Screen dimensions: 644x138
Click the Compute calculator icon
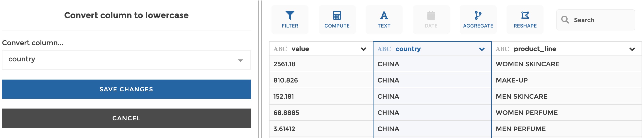[337, 15]
